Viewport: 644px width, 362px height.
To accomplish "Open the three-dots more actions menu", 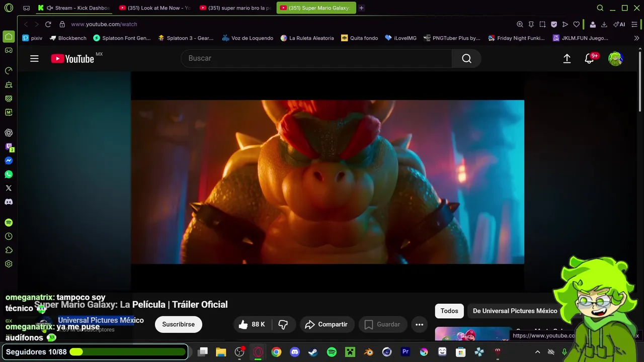I will tap(419, 324).
